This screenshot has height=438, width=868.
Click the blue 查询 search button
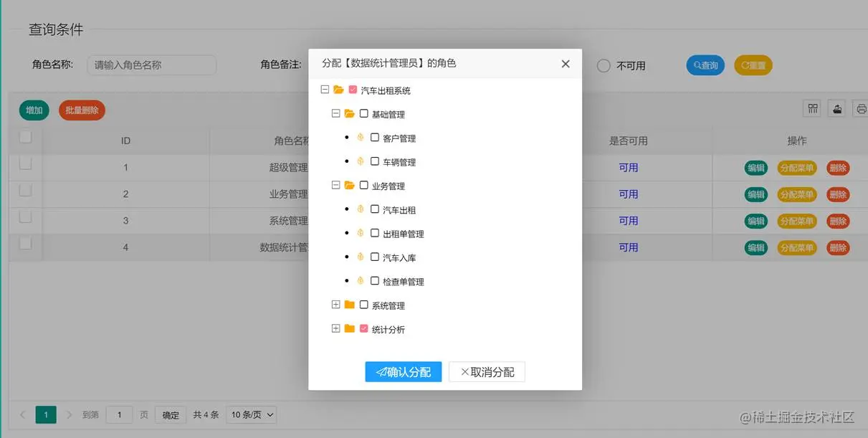[x=705, y=65]
